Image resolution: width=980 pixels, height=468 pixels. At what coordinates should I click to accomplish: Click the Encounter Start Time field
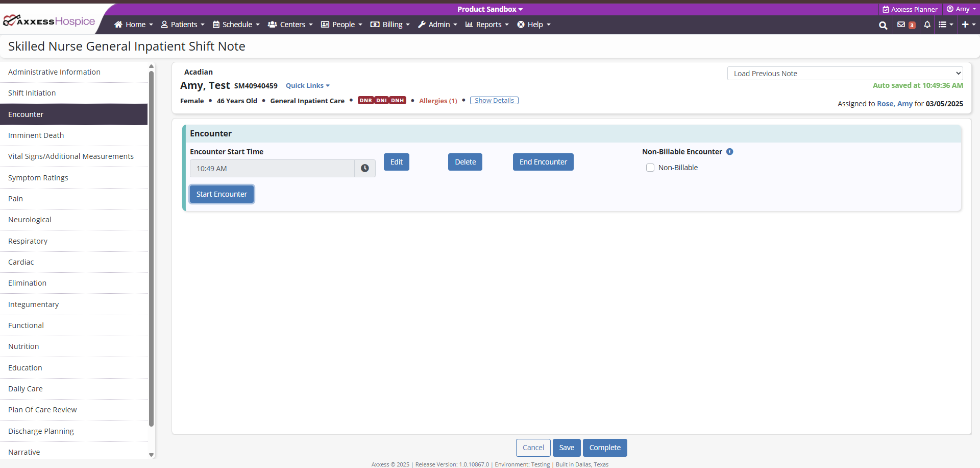272,169
